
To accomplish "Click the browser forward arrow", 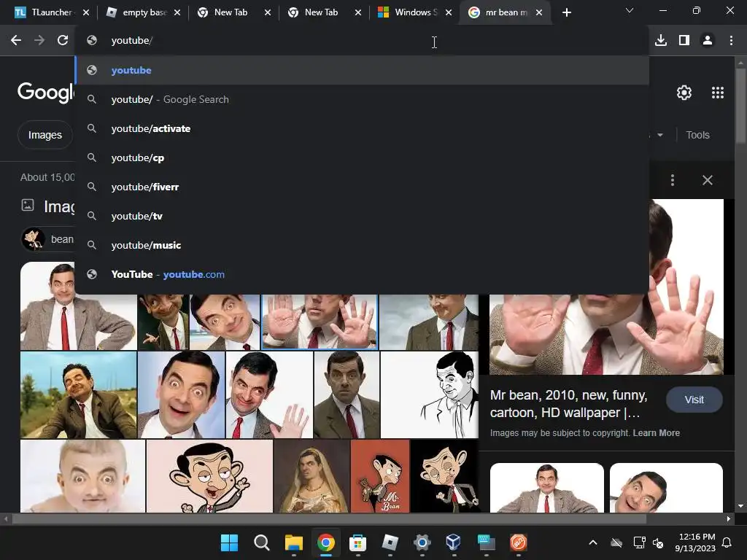I will click(x=39, y=41).
